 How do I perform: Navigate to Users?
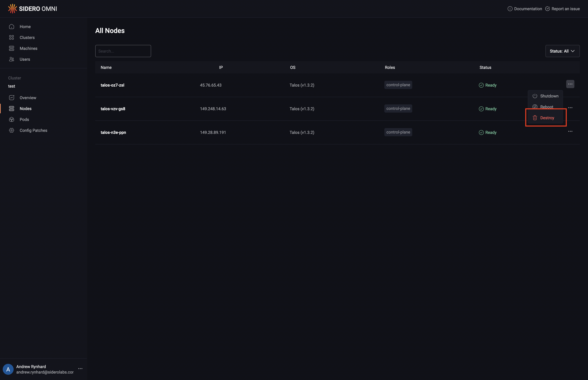[x=25, y=59]
